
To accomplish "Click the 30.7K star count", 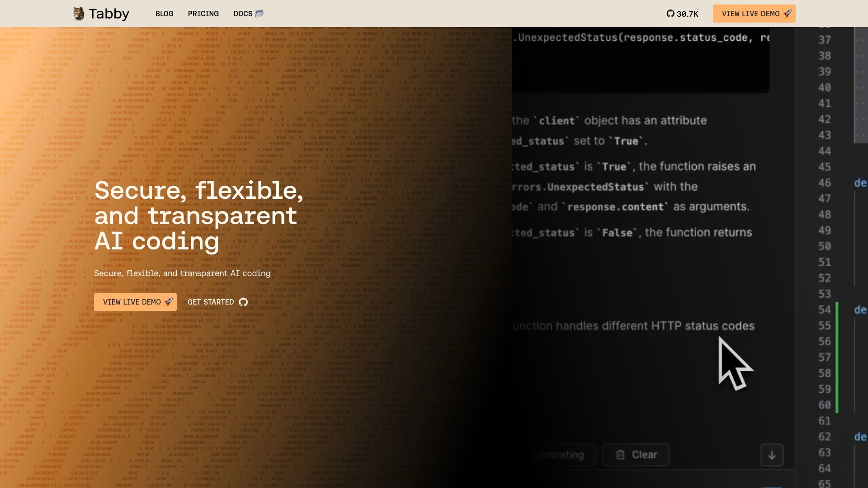I will point(687,14).
